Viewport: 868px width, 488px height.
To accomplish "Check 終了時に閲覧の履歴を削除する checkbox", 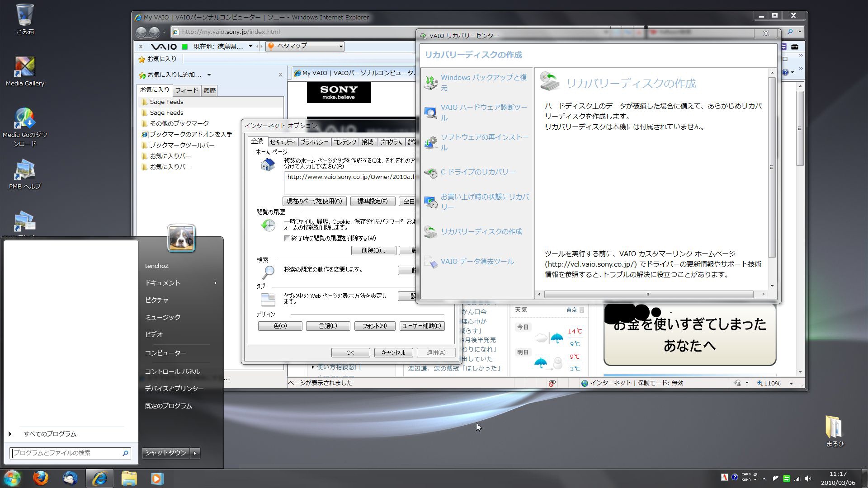I will pyautogui.click(x=287, y=238).
